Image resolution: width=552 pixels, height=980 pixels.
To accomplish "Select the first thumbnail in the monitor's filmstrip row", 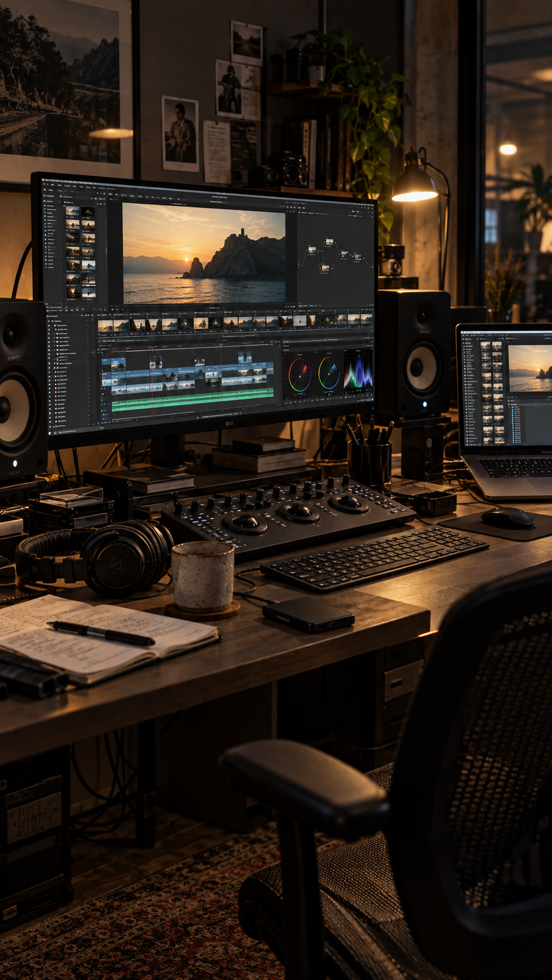I will 106,326.
